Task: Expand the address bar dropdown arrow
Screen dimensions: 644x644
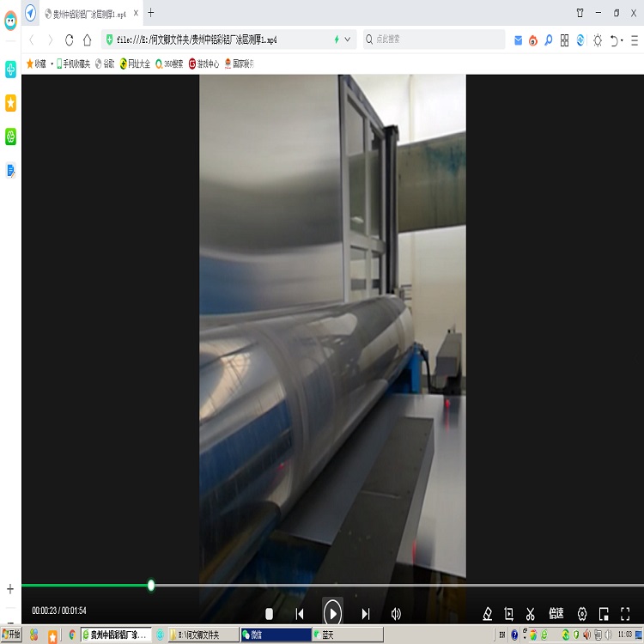Action: tap(348, 39)
